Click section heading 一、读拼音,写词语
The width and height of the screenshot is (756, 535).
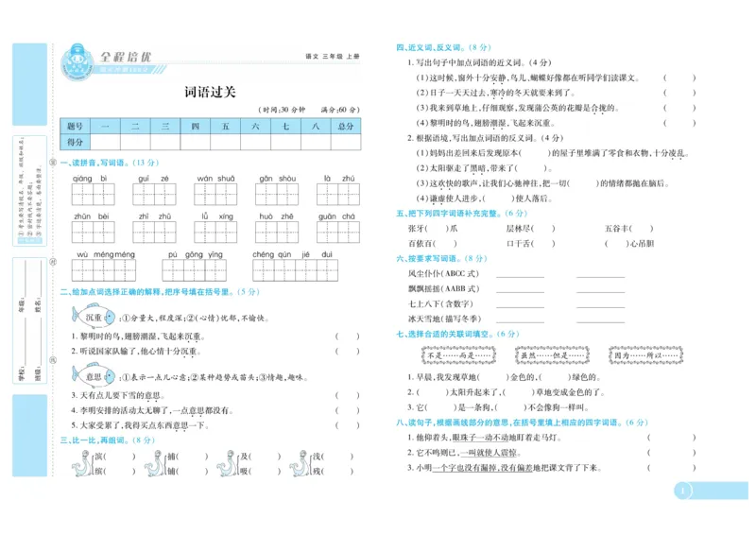(x=110, y=163)
